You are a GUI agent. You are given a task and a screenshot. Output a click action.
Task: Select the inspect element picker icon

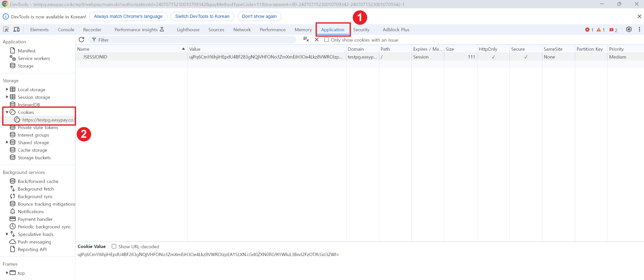6,29
